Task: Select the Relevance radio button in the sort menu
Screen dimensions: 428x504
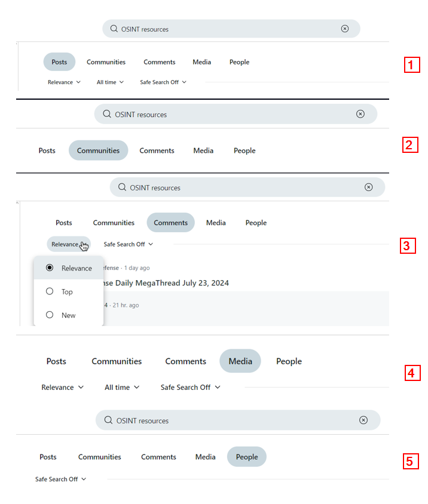Action: [x=50, y=268]
